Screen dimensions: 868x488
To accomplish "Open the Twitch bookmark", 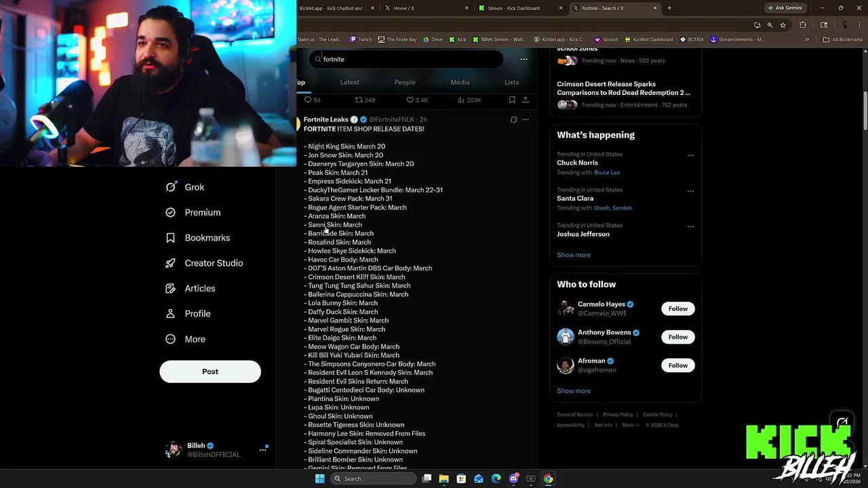I will (360, 39).
